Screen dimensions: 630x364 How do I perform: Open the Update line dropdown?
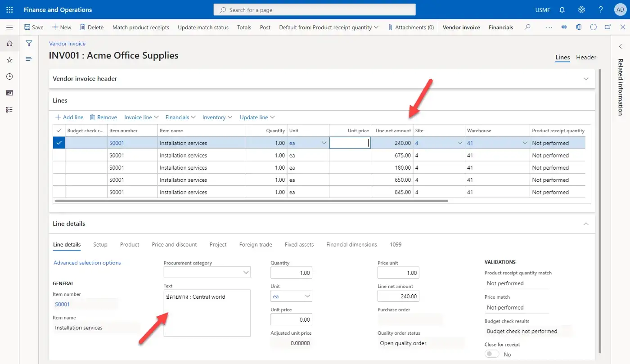(x=257, y=117)
